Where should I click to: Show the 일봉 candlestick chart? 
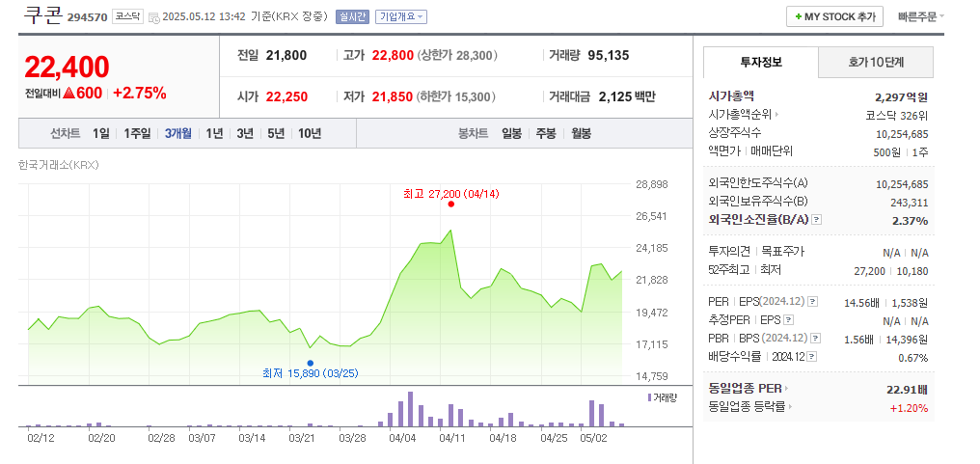tap(511, 133)
